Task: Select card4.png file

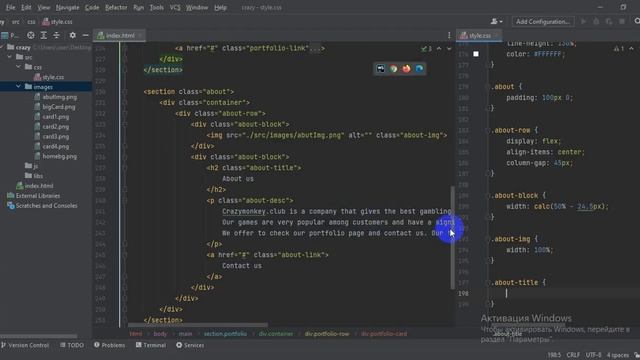Action: (x=51, y=146)
